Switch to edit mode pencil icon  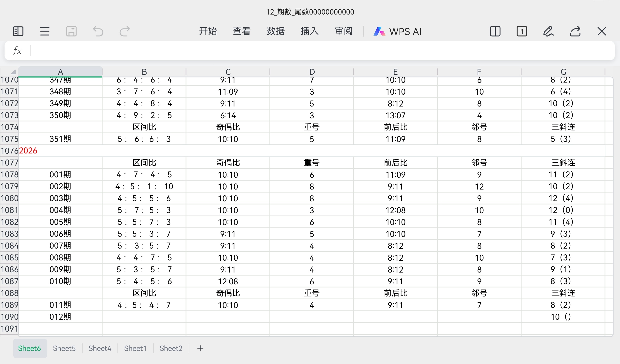[x=548, y=31]
